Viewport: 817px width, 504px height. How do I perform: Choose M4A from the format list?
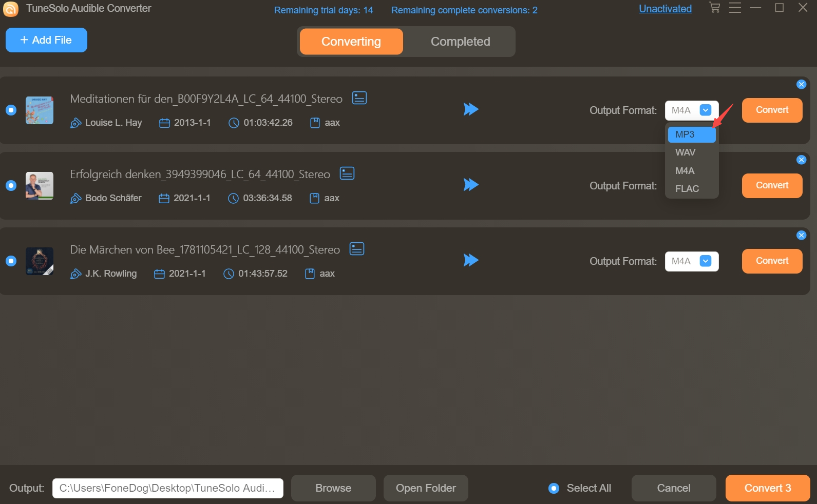pyautogui.click(x=691, y=170)
